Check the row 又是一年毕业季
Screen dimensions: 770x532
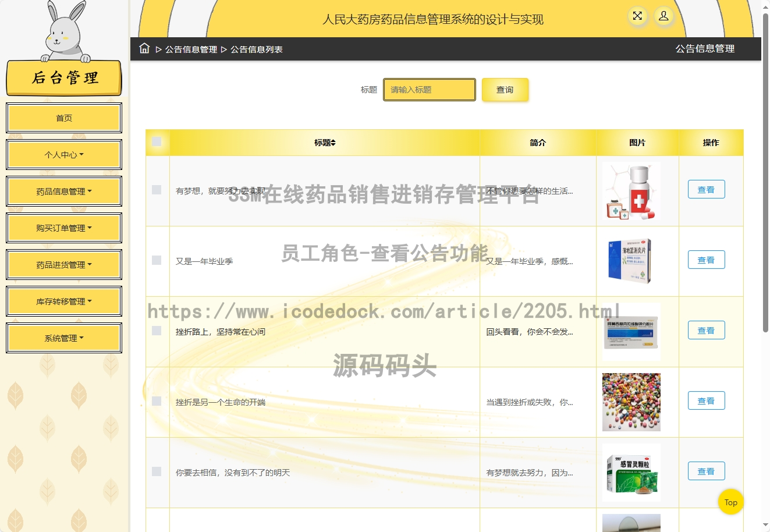tap(157, 260)
